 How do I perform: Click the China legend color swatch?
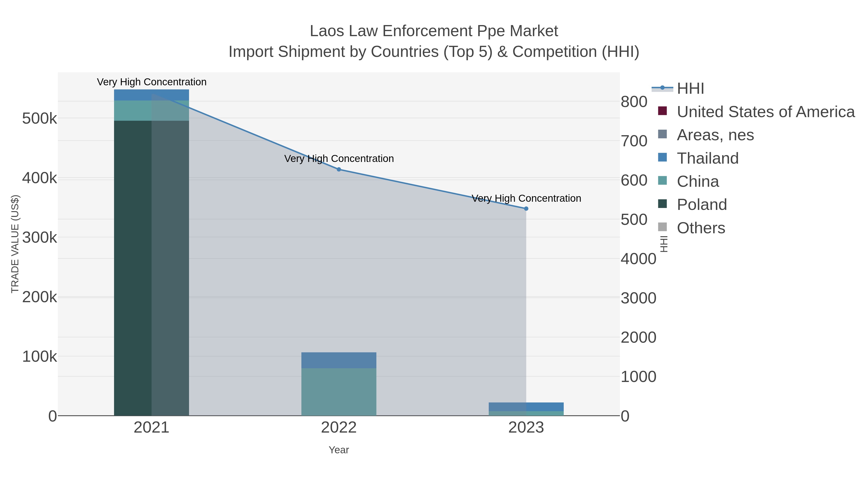[663, 180]
